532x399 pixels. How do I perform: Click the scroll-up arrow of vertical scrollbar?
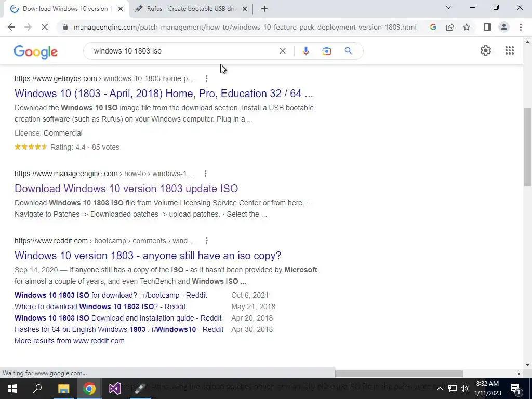point(527,42)
